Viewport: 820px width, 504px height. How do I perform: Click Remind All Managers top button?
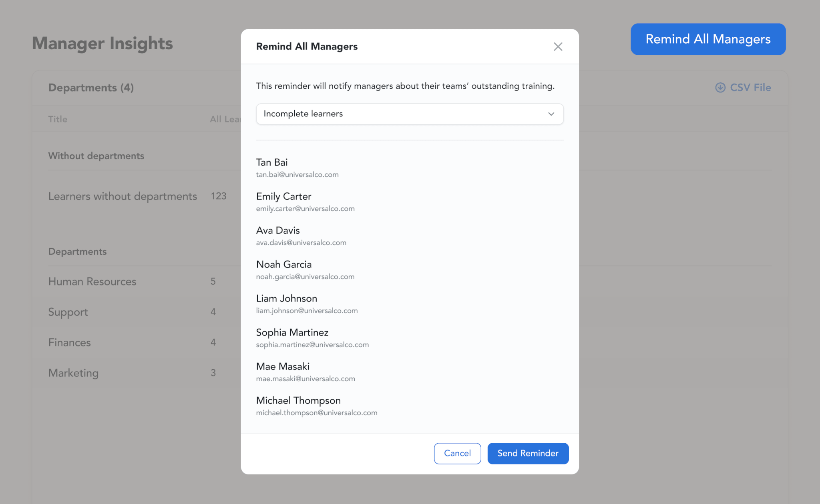[707, 39]
